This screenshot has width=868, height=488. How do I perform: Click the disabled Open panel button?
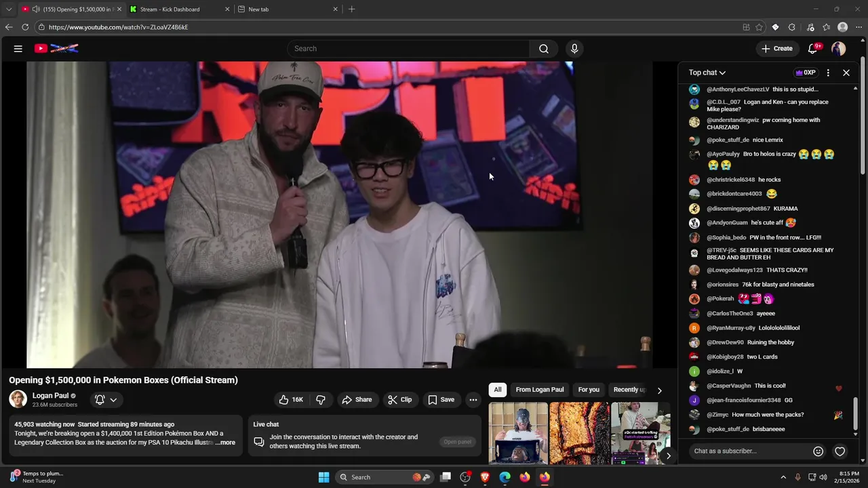coord(457,442)
